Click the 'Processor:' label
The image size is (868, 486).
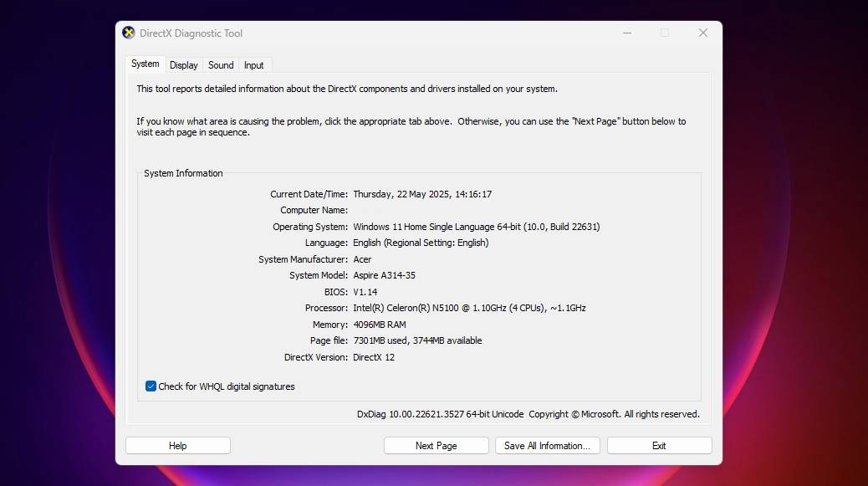(x=327, y=309)
